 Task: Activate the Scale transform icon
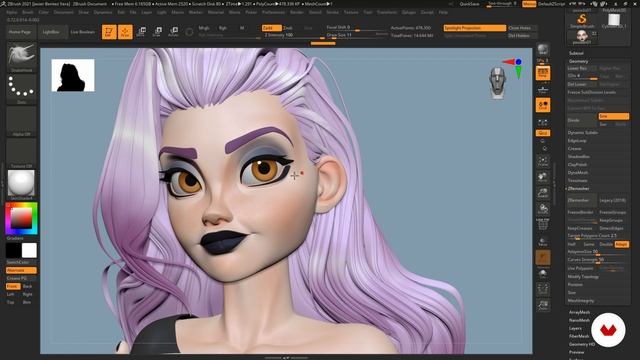pos(158,31)
